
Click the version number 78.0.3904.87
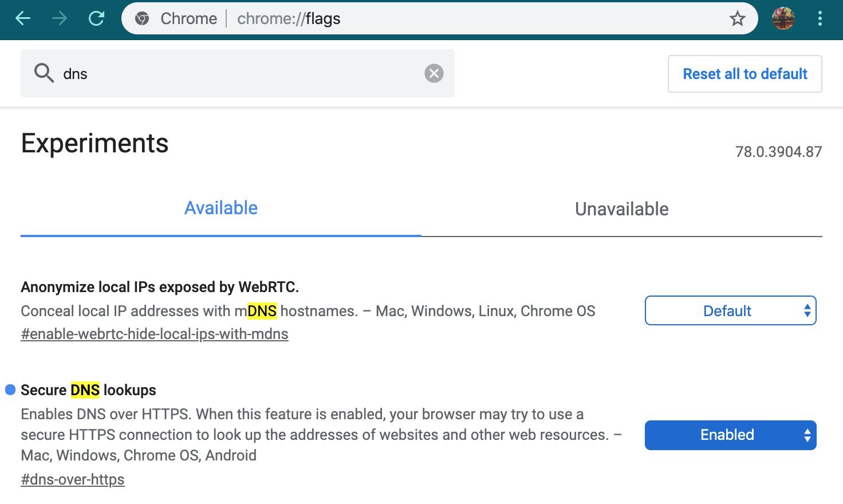778,152
